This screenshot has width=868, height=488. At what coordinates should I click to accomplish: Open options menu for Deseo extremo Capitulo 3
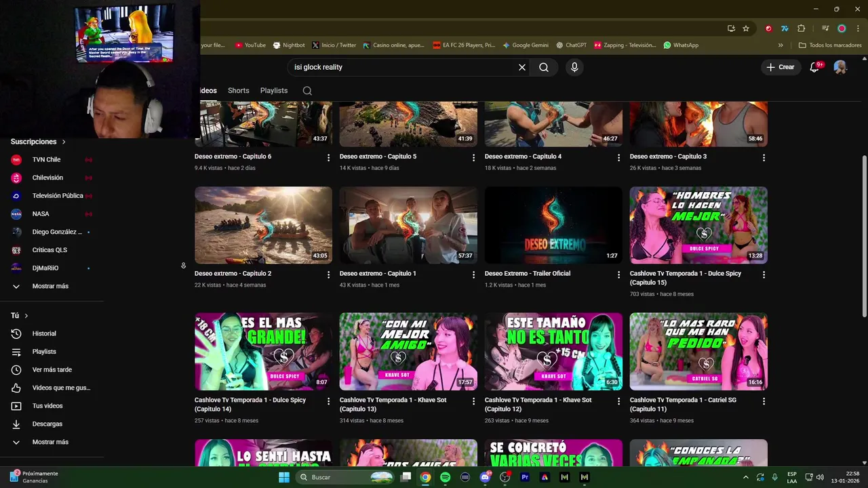pyautogui.click(x=764, y=157)
